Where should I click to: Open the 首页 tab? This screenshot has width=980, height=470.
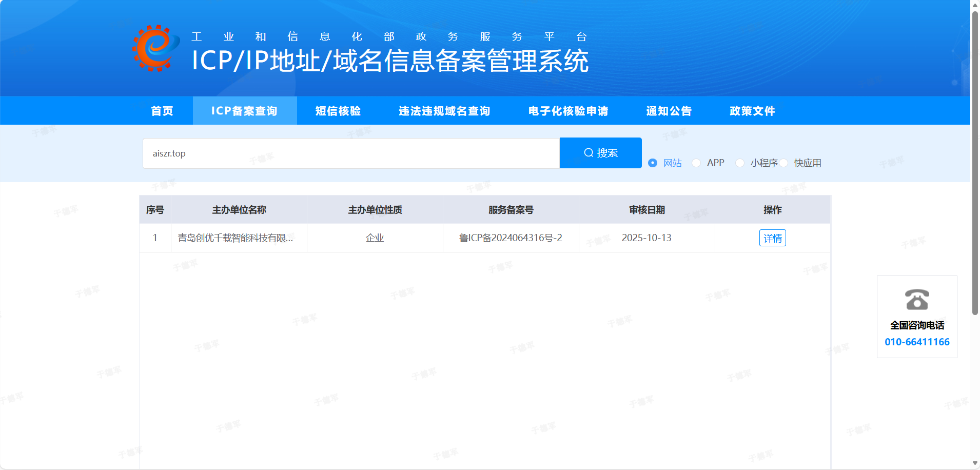162,111
